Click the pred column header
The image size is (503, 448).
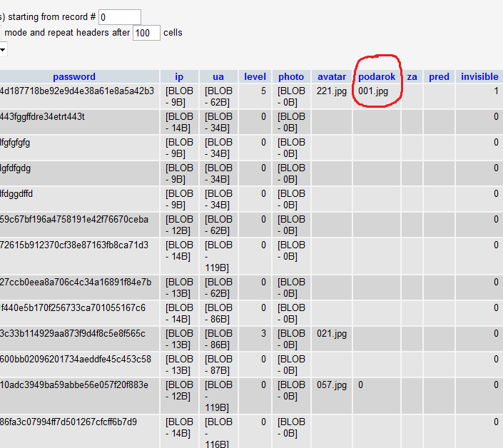(439, 77)
